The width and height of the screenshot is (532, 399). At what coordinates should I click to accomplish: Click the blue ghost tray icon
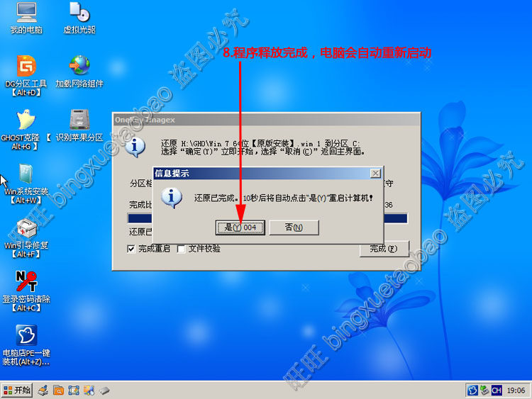472,390
